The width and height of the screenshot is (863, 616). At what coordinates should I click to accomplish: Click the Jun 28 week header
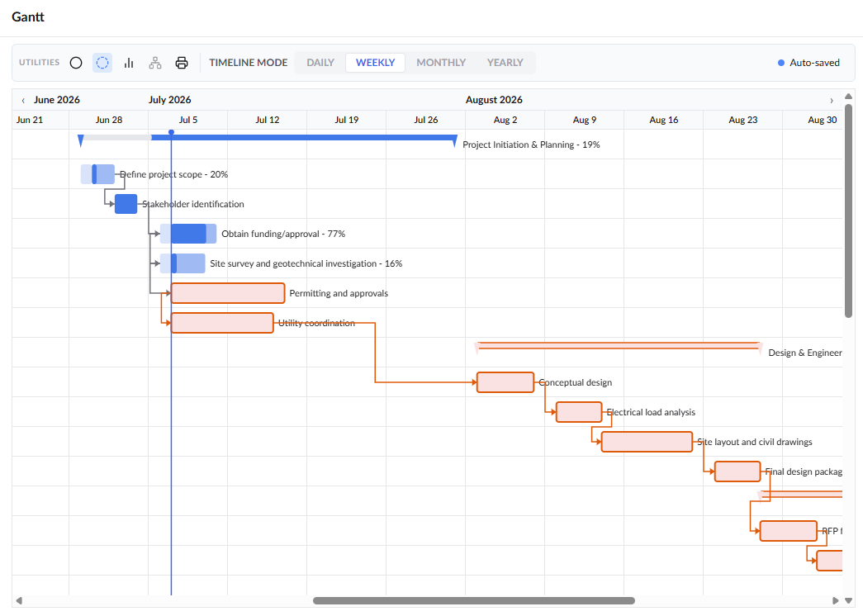[x=109, y=120]
